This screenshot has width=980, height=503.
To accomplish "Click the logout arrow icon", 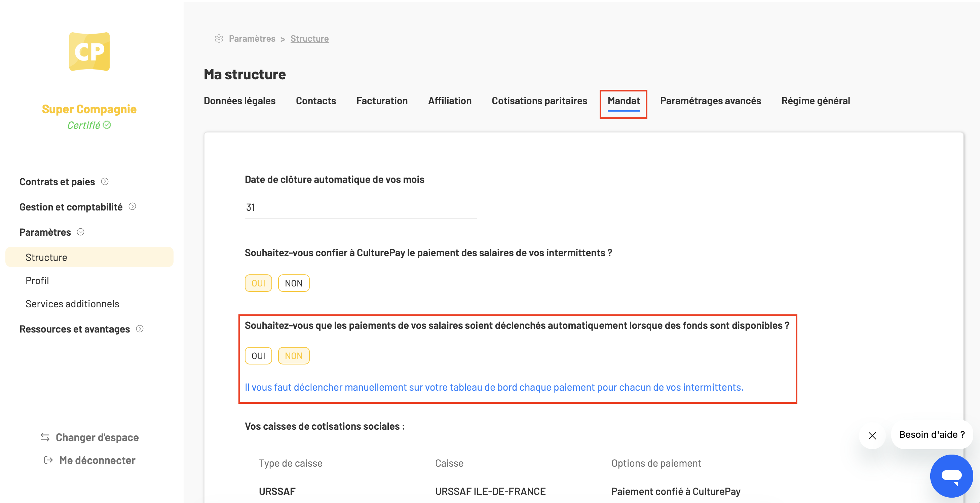I will coord(48,460).
